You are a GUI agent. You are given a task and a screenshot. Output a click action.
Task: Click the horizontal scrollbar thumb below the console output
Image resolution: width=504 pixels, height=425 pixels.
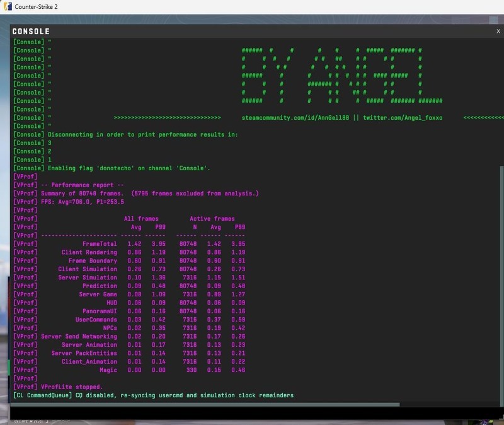[x=205, y=405]
